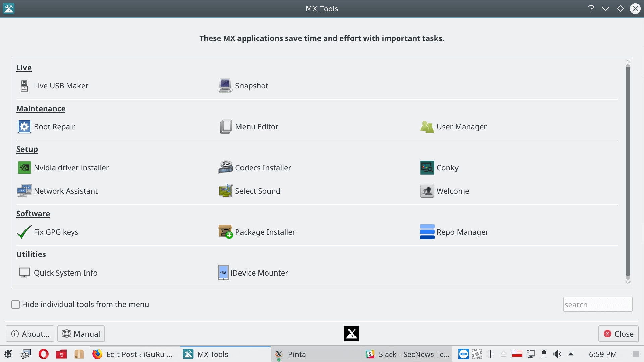Click the scroll down arrow of tools list

[x=628, y=282]
